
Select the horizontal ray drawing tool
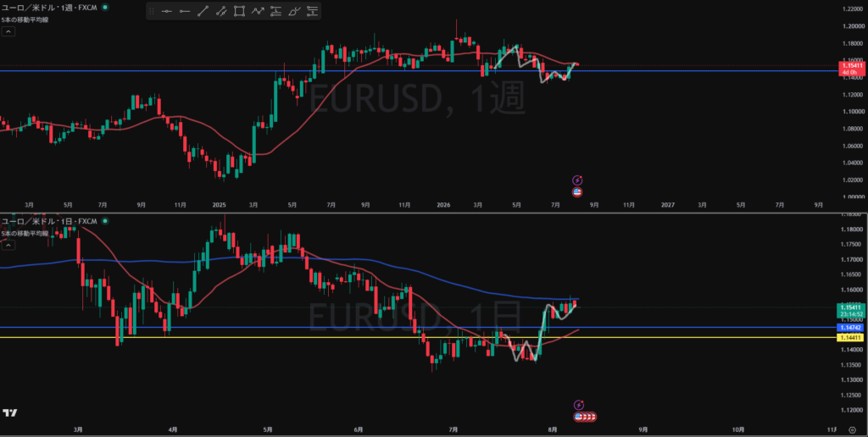click(x=184, y=10)
